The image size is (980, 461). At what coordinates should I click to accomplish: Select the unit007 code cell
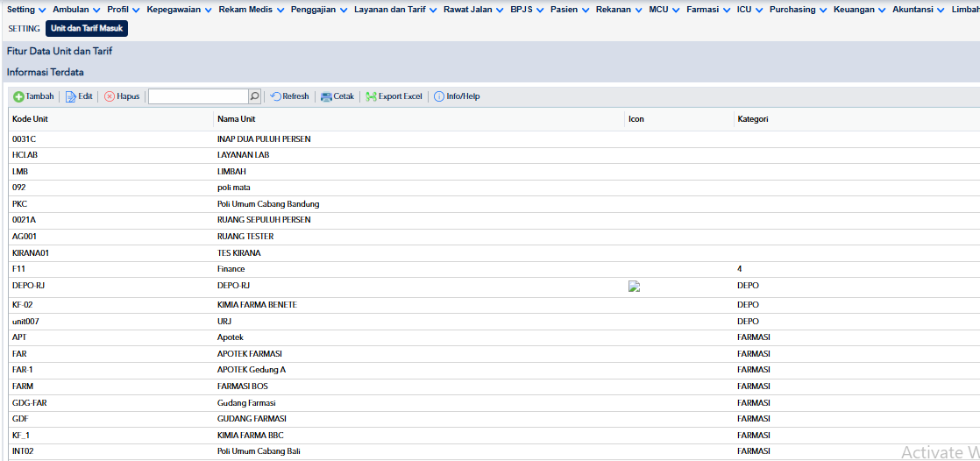(111, 321)
